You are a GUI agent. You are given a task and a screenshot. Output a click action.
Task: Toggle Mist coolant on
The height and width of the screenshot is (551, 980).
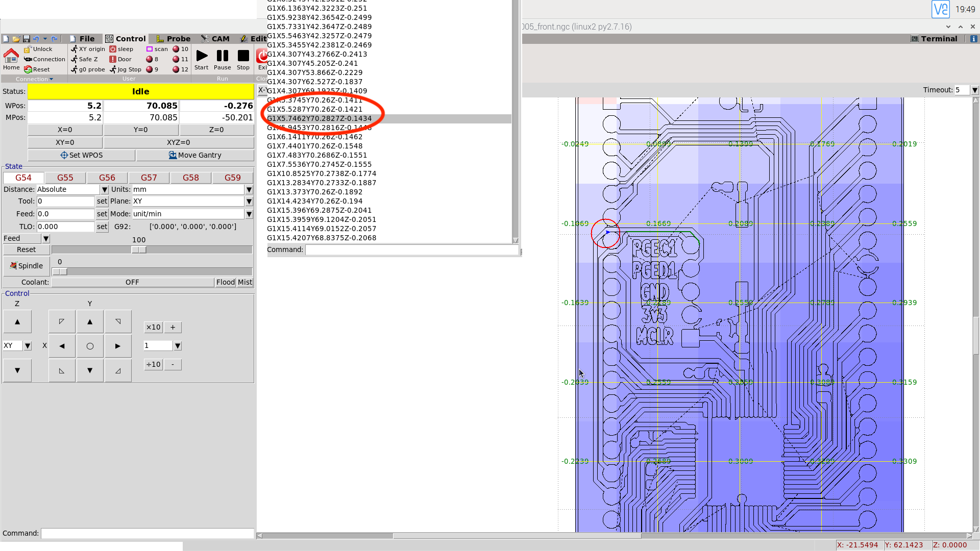point(244,282)
